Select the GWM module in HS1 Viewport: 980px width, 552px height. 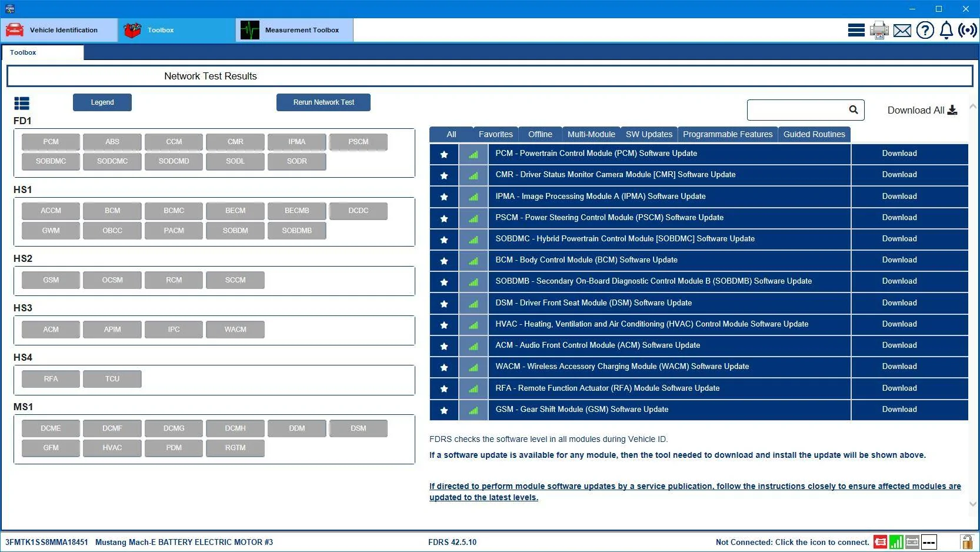tap(51, 231)
